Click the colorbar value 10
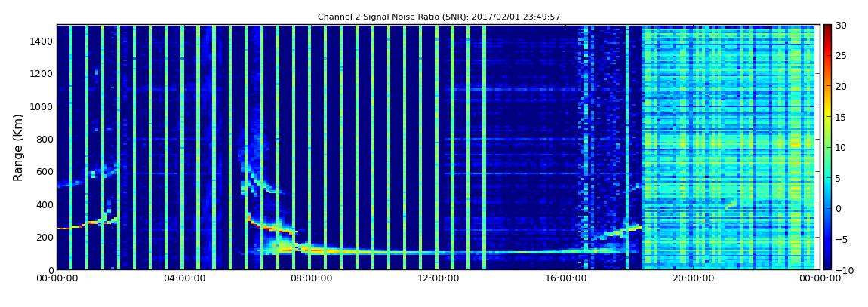868x307 pixels. tap(841, 147)
